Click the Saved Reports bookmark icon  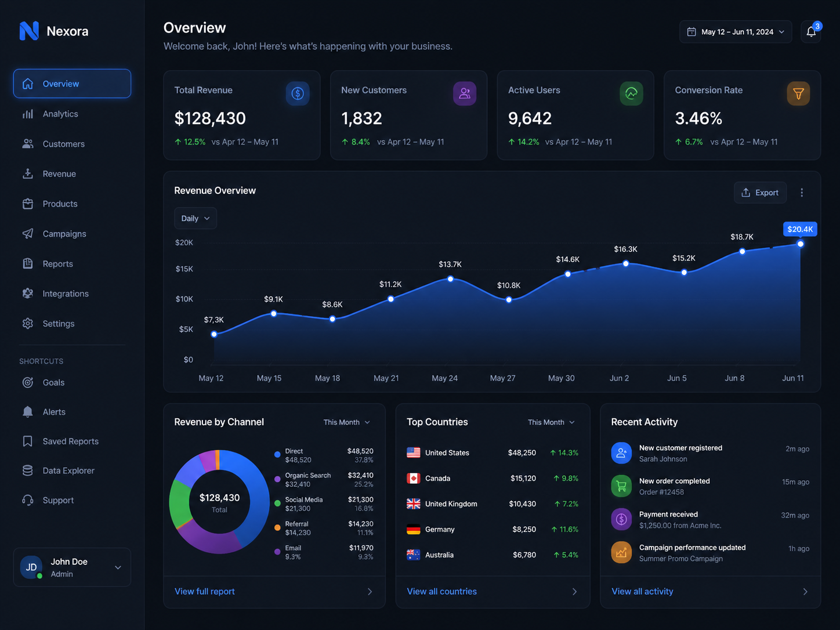coord(27,441)
